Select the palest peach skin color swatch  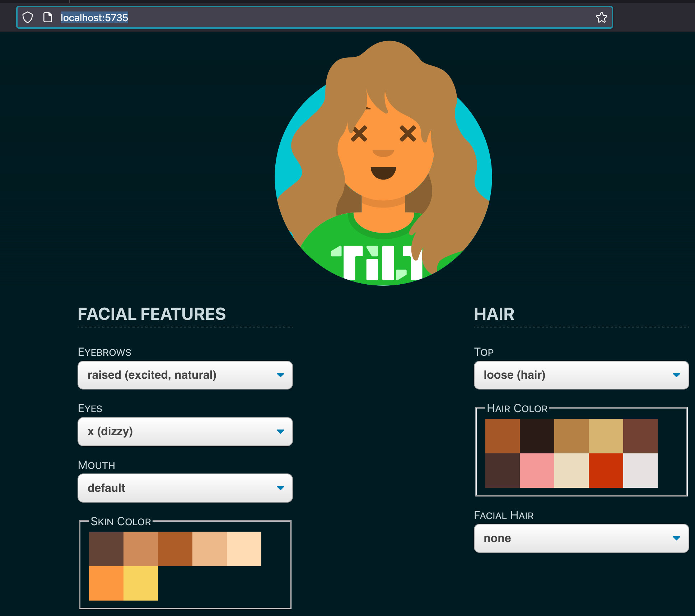(x=244, y=549)
